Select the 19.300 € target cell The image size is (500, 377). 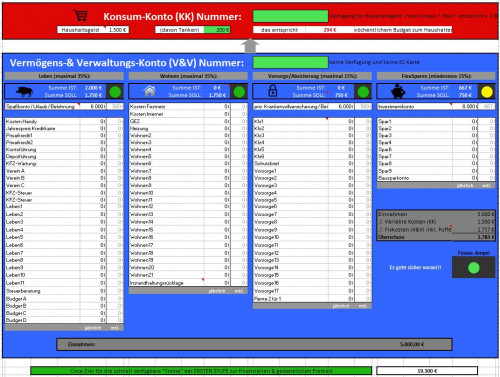click(427, 371)
